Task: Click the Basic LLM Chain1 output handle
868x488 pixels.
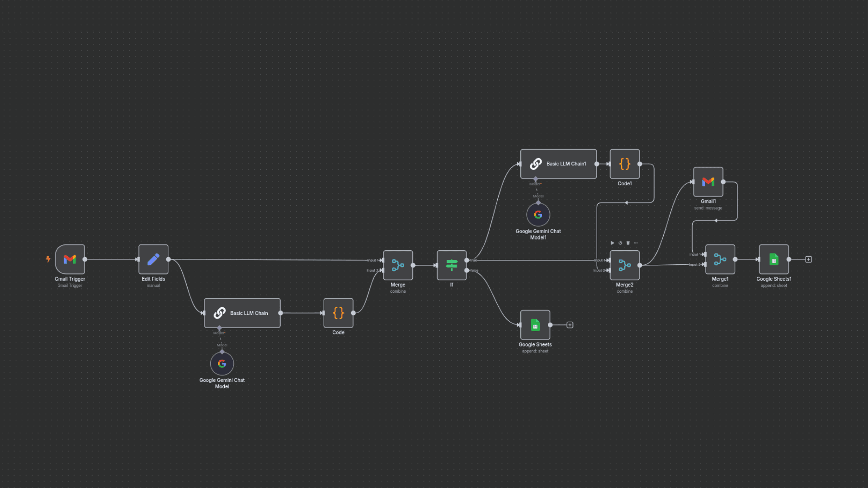Action: click(597, 164)
